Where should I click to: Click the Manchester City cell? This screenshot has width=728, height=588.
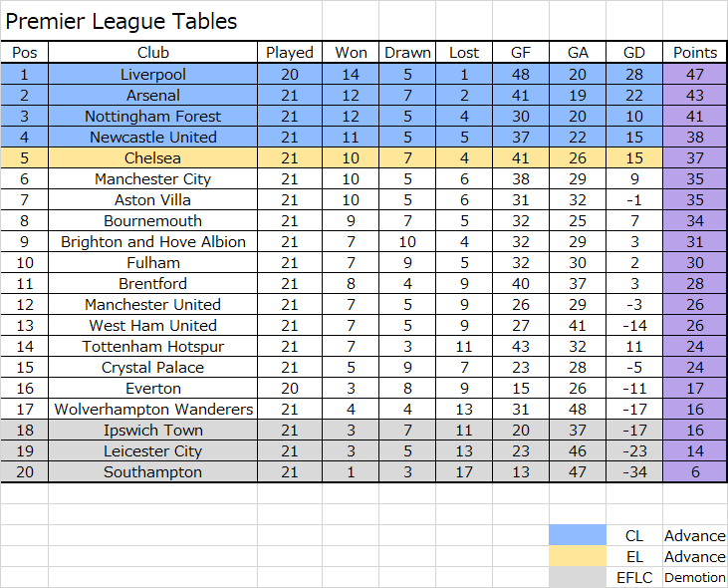coord(152,178)
